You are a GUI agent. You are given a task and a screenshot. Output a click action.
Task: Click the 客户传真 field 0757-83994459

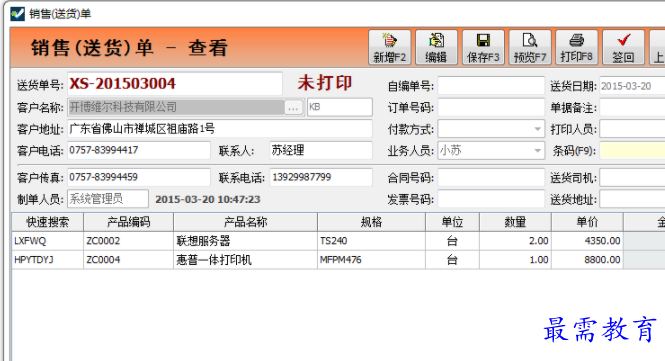click(139, 177)
